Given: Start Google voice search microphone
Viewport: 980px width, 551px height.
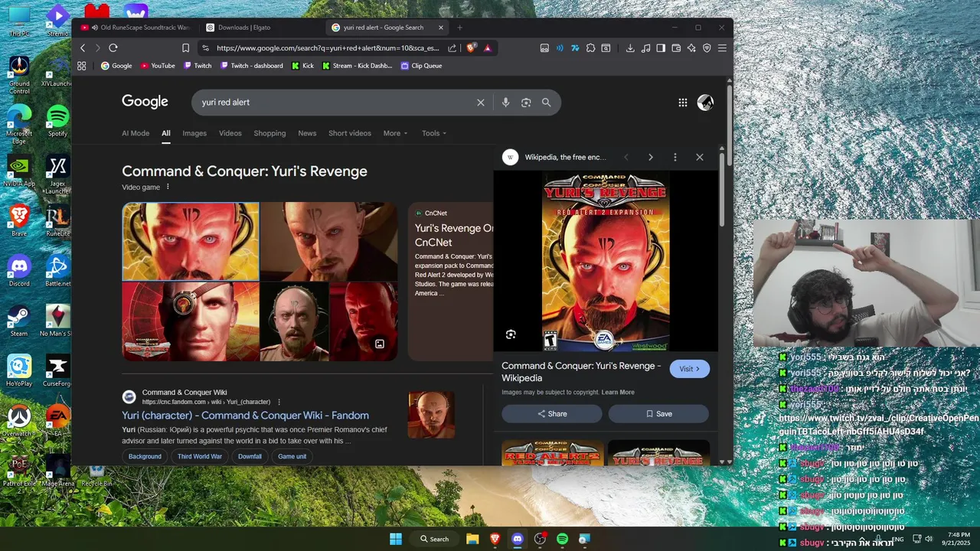Looking at the screenshot, I should (x=505, y=103).
